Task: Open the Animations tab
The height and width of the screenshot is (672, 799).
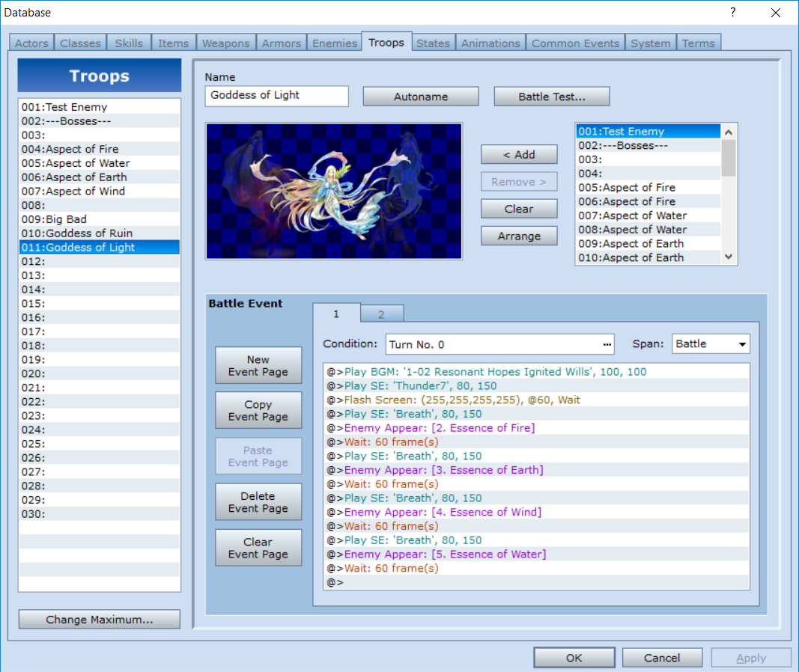Action: (490, 43)
